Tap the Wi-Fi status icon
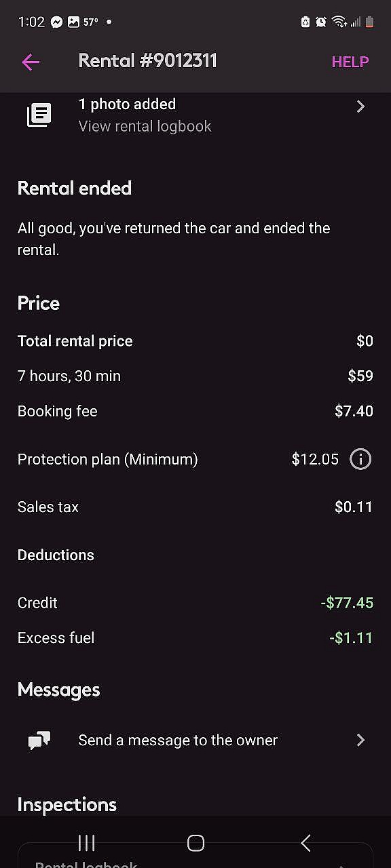This screenshot has width=391, height=868. point(338,22)
